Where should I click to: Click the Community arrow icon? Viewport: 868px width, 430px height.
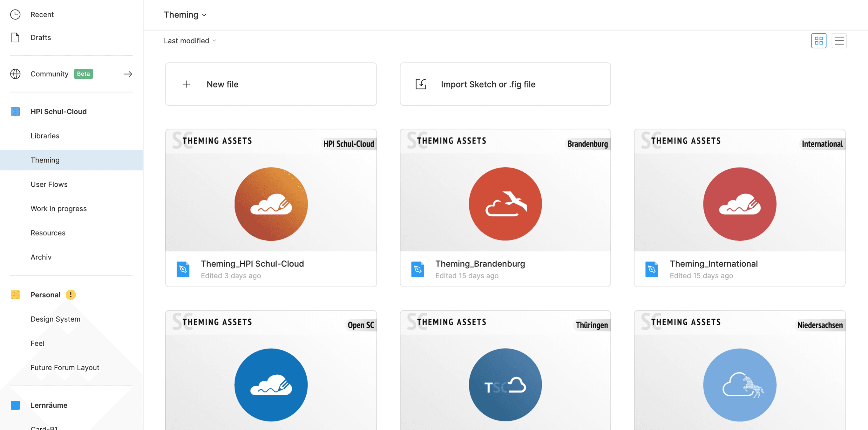point(128,74)
